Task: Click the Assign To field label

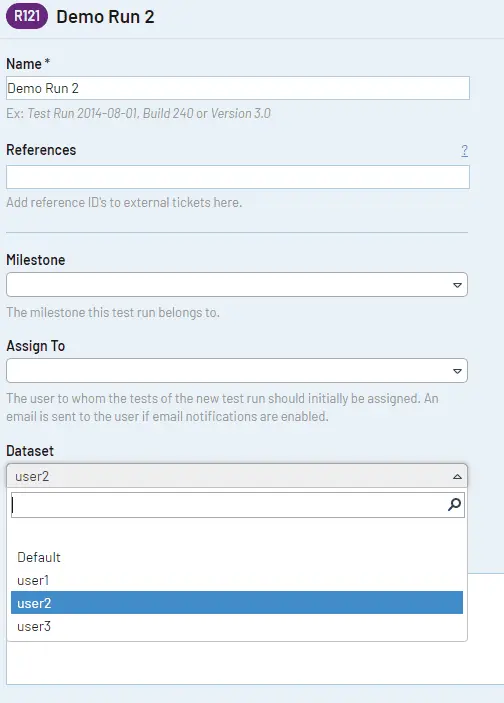Action: point(36,346)
